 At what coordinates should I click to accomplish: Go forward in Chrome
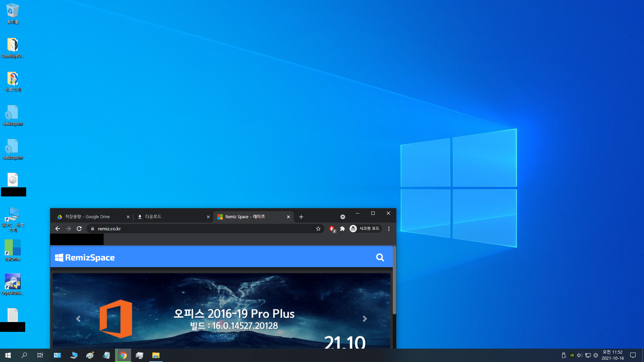68,229
